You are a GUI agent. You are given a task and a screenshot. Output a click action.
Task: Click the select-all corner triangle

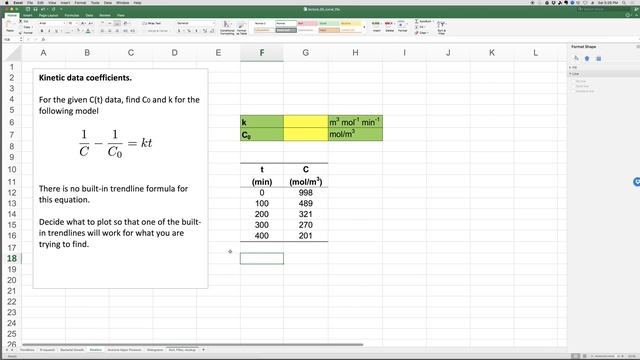(12, 53)
